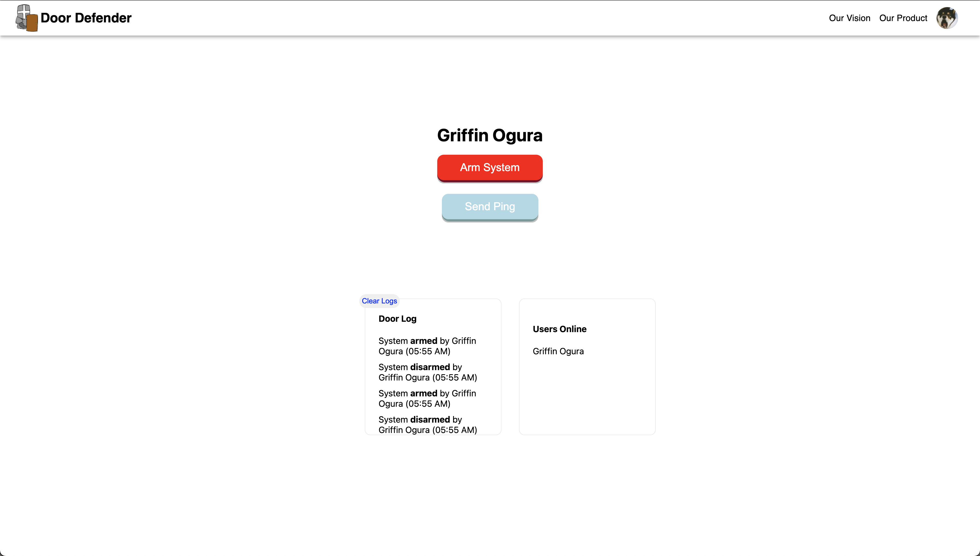Viewport: 980px width, 556px height.
Task: Open the Our Vision page
Action: pos(849,18)
